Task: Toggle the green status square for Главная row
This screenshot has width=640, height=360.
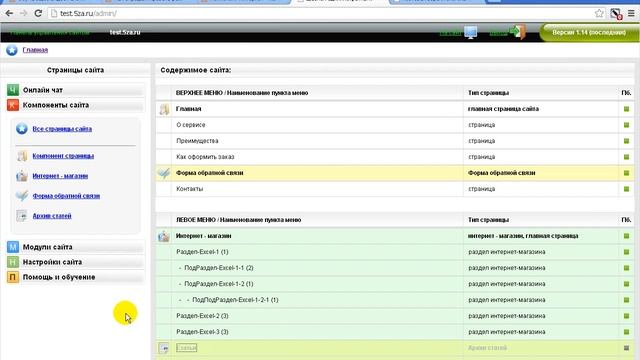Action: click(627, 109)
